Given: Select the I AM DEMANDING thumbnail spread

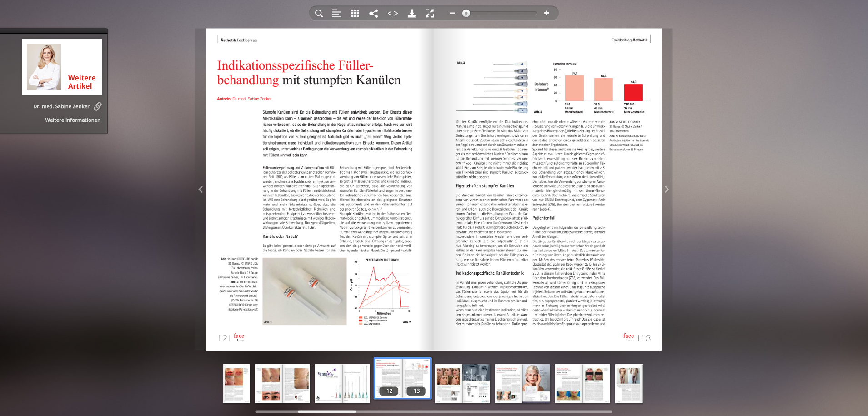Looking at the screenshot, I should [x=462, y=384].
